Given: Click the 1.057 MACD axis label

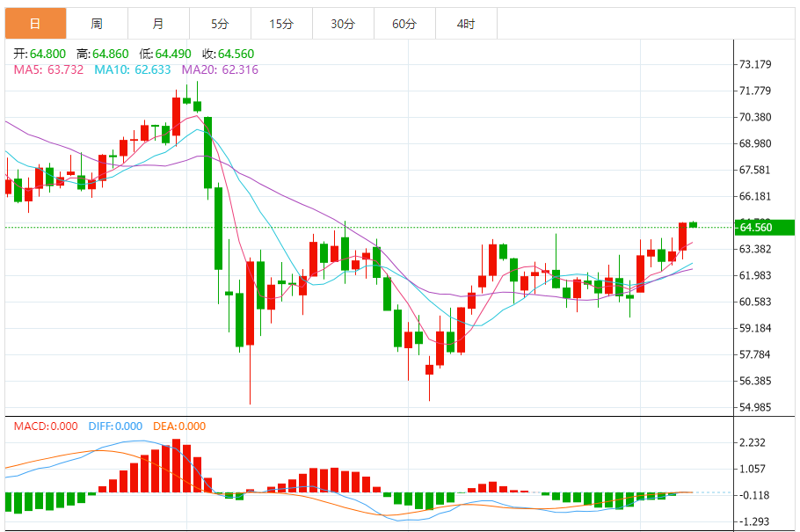Looking at the screenshot, I should coord(753,469).
